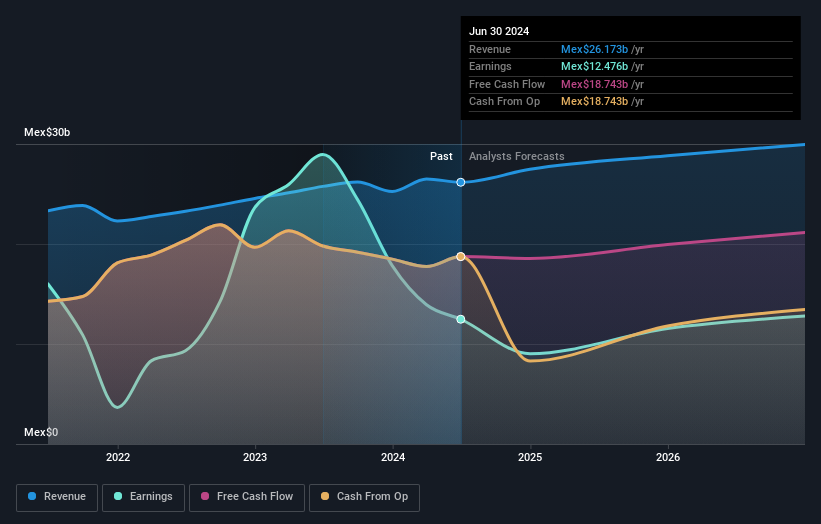Click the Analysts Forecasts label
This screenshot has width=821, height=524.
(517, 156)
